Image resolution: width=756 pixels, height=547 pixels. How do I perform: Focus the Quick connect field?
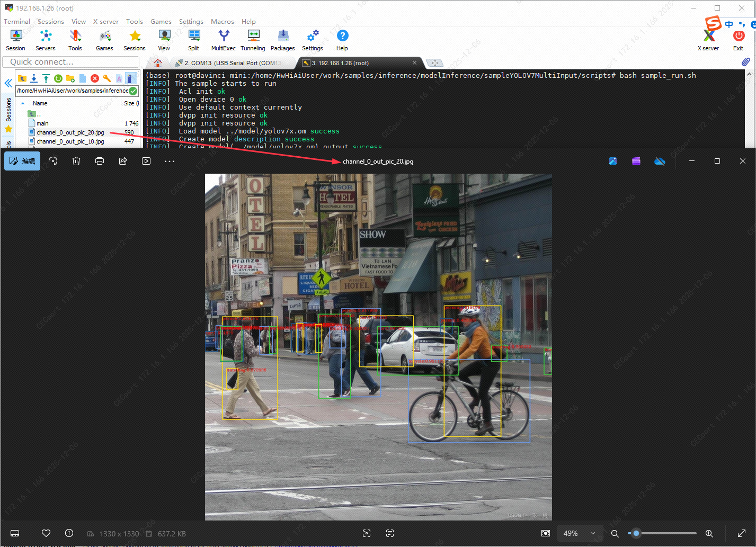tap(72, 62)
